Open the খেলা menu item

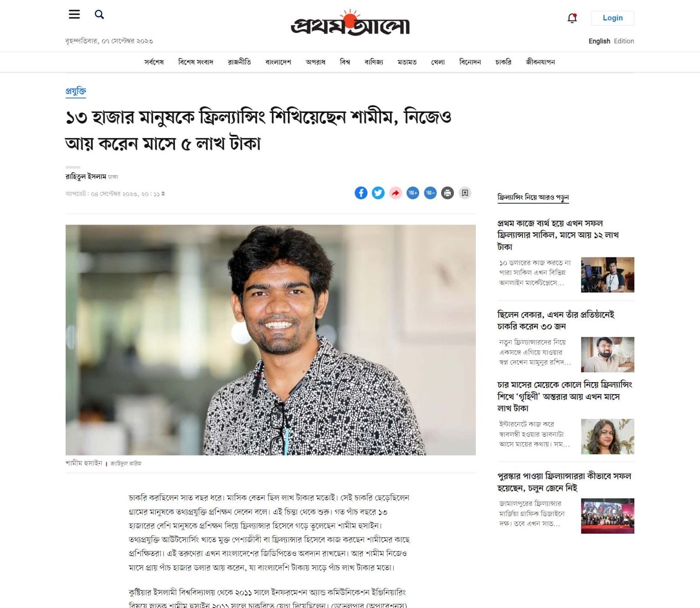438,62
